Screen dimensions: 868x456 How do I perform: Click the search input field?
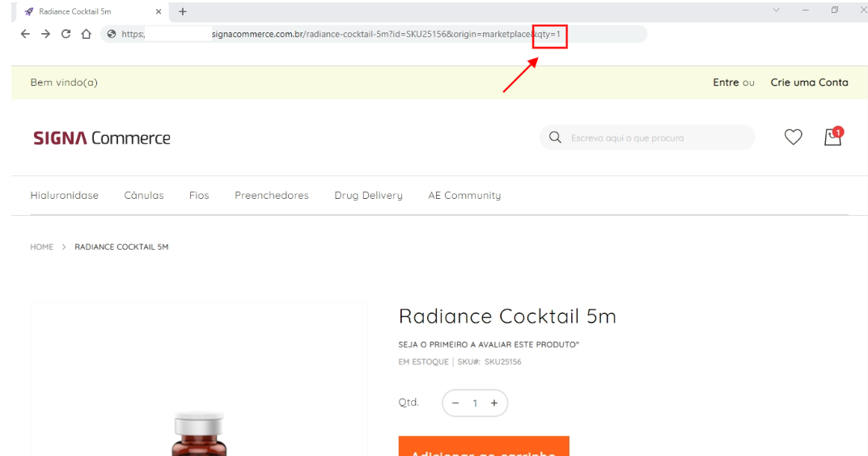pos(655,138)
